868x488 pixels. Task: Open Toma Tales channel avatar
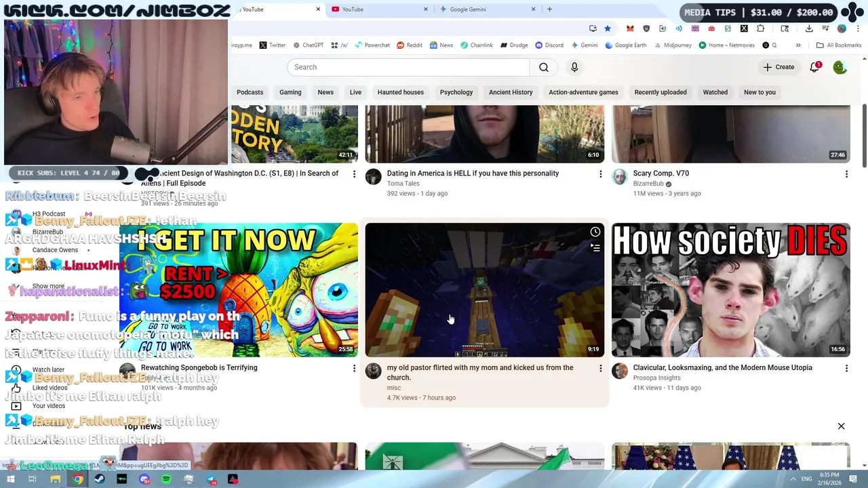click(x=374, y=177)
